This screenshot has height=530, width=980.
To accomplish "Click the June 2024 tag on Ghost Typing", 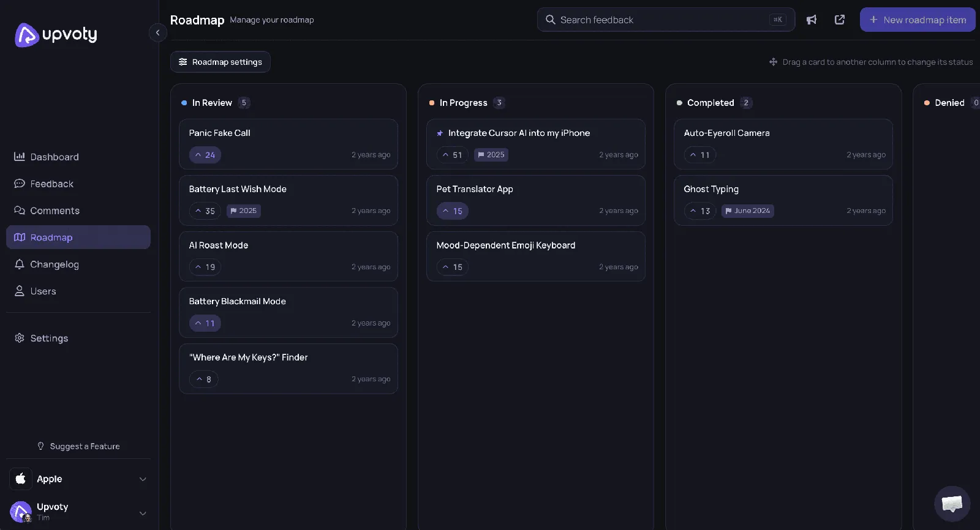I will pyautogui.click(x=747, y=211).
